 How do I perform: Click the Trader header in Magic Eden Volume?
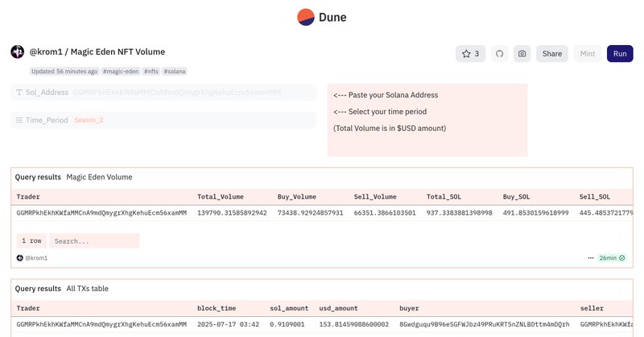(x=28, y=196)
